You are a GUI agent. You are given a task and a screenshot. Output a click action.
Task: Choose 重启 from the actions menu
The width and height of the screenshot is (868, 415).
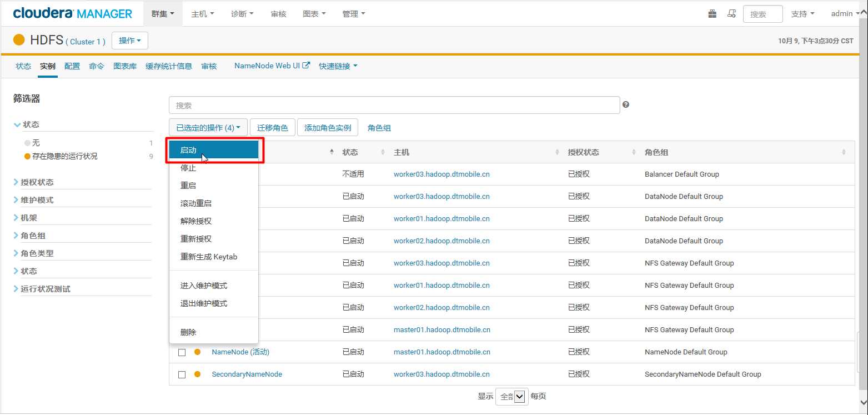coord(214,186)
